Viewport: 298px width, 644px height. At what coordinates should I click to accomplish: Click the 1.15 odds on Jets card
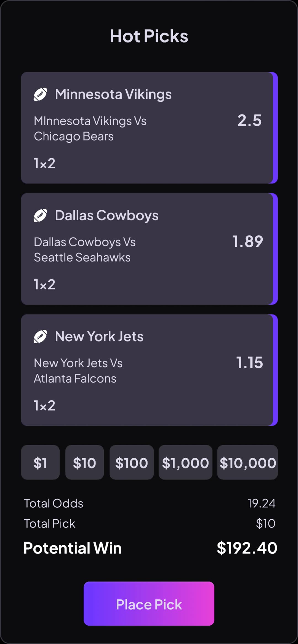tap(249, 363)
